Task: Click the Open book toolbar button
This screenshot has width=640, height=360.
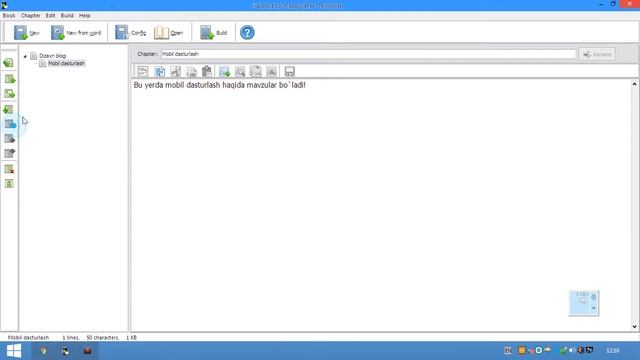Action: click(x=169, y=33)
